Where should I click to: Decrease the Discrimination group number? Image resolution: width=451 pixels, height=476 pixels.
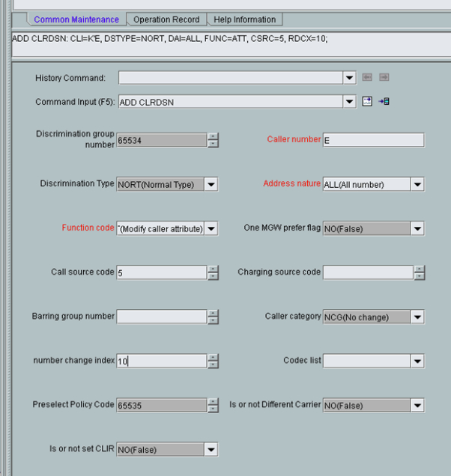click(x=213, y=144)
